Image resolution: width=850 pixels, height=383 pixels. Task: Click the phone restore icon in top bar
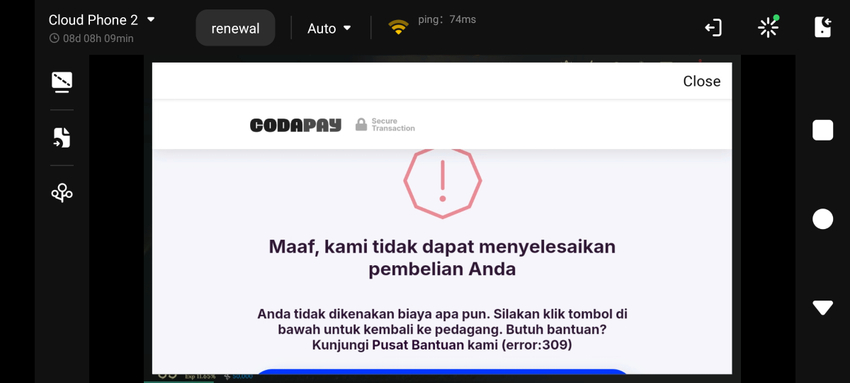822,27
